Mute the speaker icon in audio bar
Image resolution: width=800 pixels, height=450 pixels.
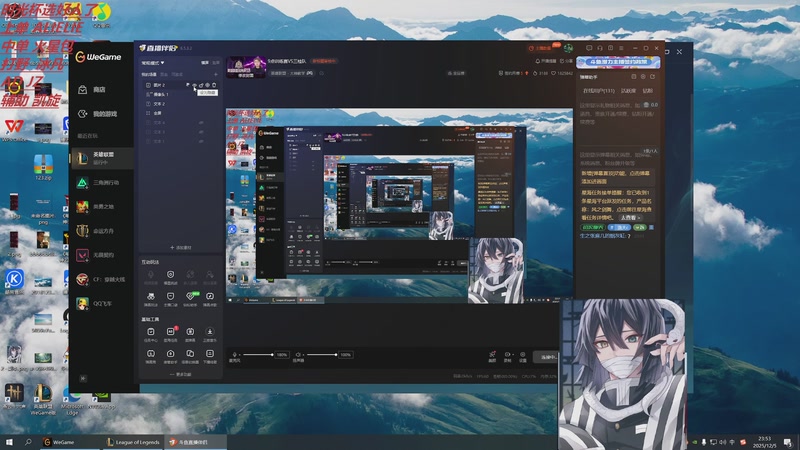[x=298, y=354]
